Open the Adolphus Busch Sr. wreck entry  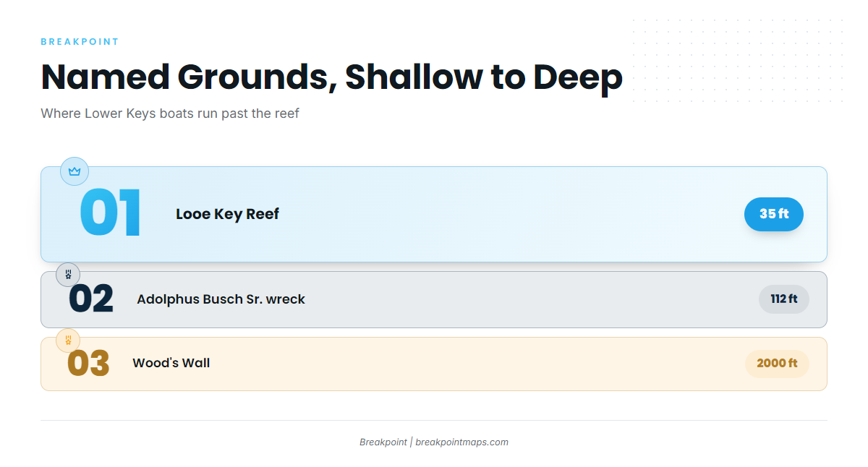tap(221, 299)
